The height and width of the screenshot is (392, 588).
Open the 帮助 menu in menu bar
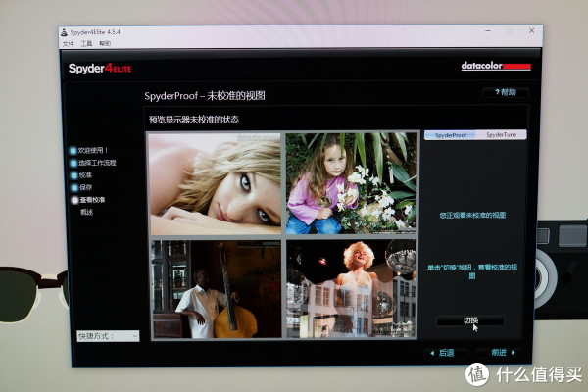point(105,43)
